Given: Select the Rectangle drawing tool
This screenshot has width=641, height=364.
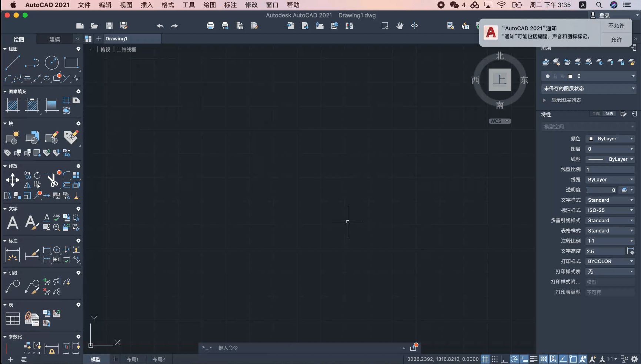Looking at the screenshot, I should [71, 63].
